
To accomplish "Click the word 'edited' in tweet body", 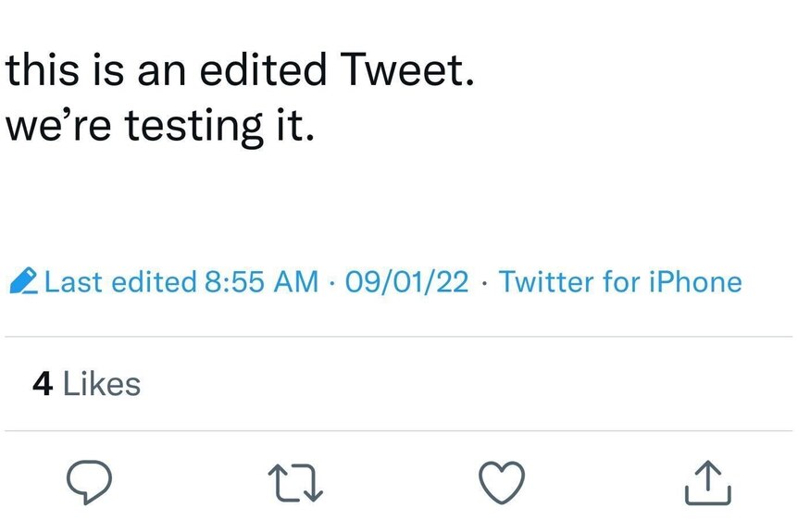I will [263, 69].
